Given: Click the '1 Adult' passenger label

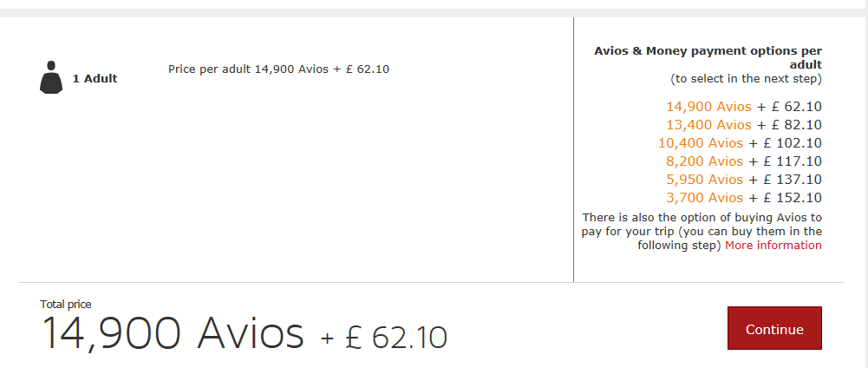Looking at the screenshot, I should [x=95, y=79].
